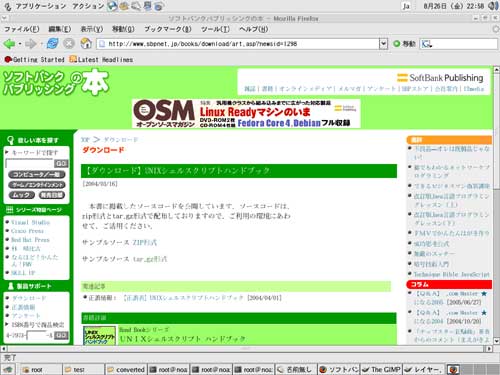
Task: Click in the keyword search field
Action: click(x=30, y=164)
